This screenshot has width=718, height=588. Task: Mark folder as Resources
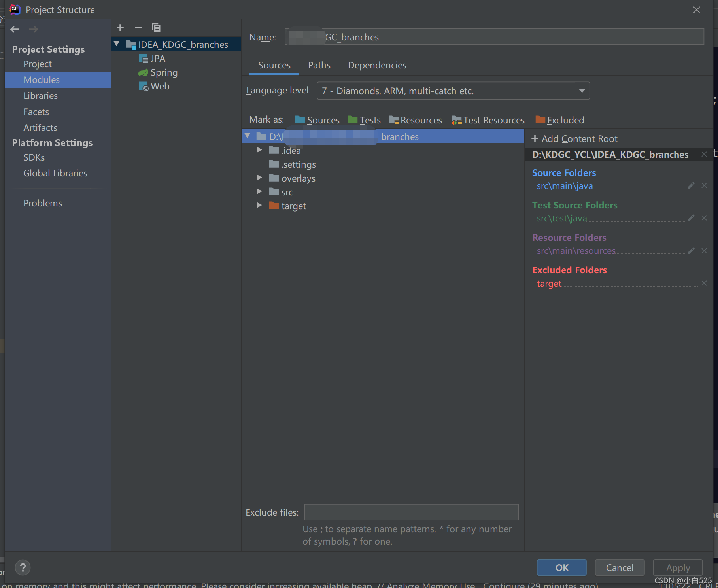pyautogui.click(x=415, y=120)
